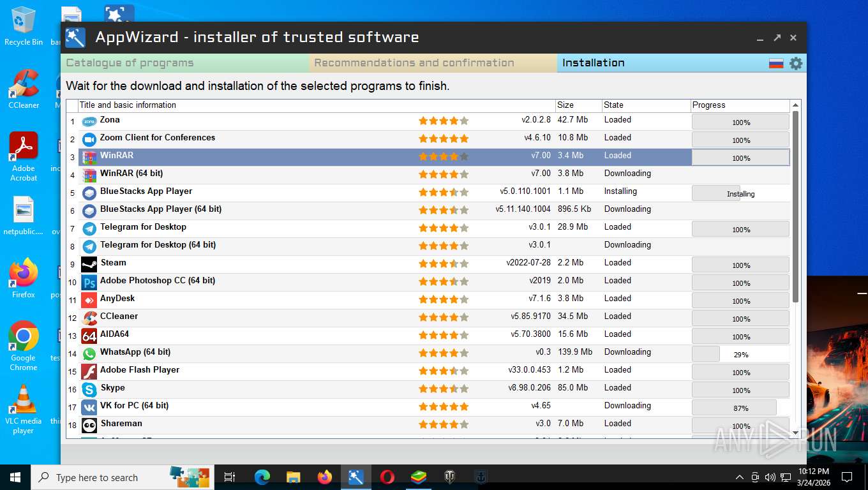Click the WinRAR (64 bit) row icon
The image size is (868, 490).
89,175
